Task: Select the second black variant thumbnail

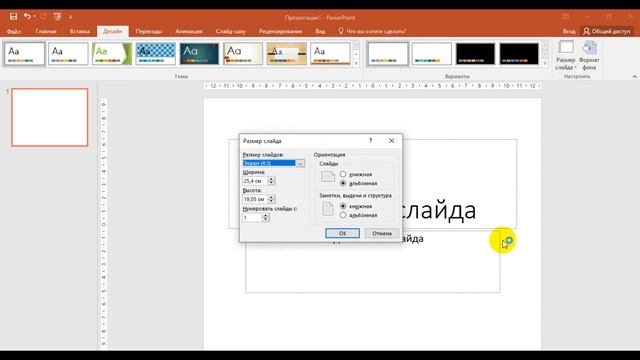Action: (519, 53)
